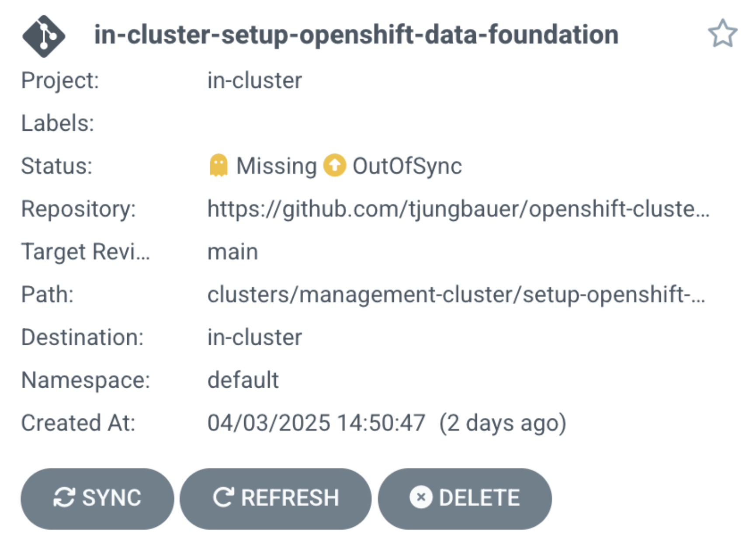Click the yellow Missing ghost health icon
Viewport: 756px width, 542px height.
[x=219, y=166]
